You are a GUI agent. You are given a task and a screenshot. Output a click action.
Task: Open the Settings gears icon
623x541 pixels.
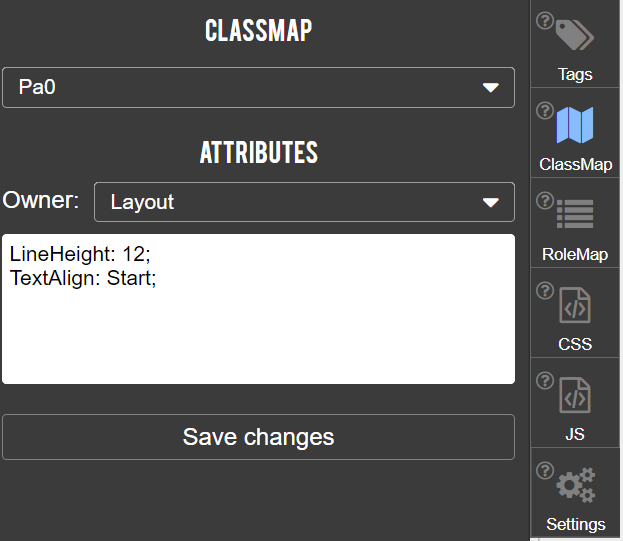tap(575, 485)
